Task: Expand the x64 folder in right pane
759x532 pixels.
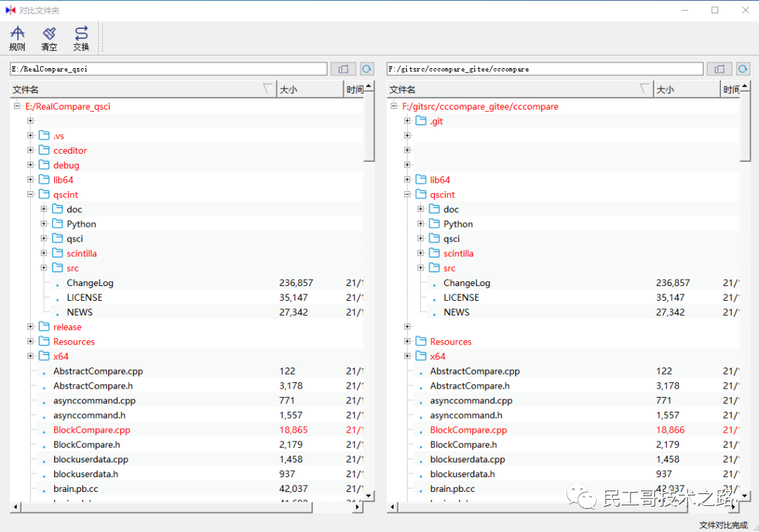Action: click(x=407, y=356)
